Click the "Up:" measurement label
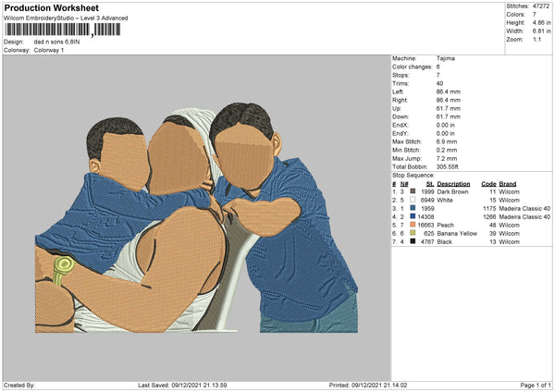The width and height of the screenshot is (555, 392). coord(397,108)
